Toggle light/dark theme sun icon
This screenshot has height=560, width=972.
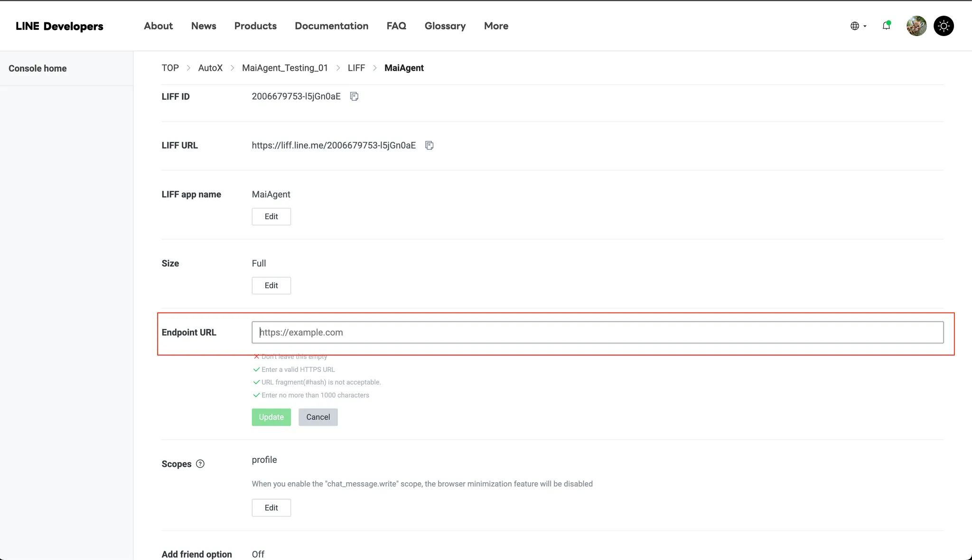(944, 26)
